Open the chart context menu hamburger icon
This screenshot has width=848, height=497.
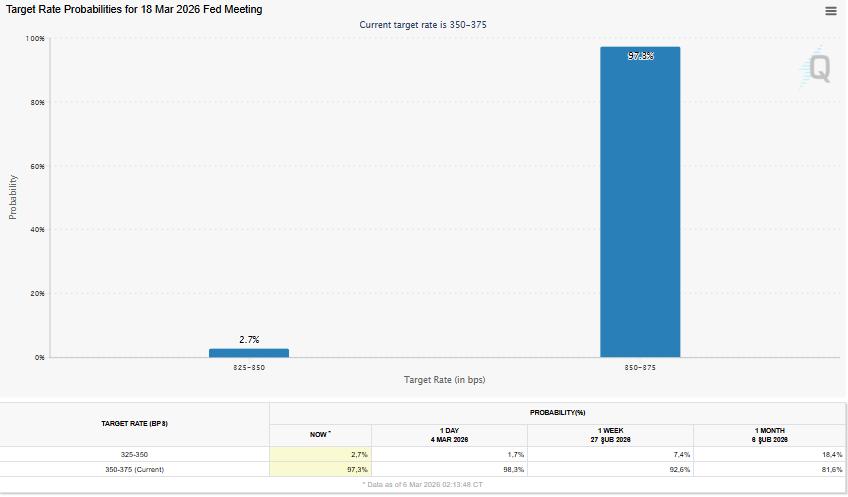coord(830,11)
